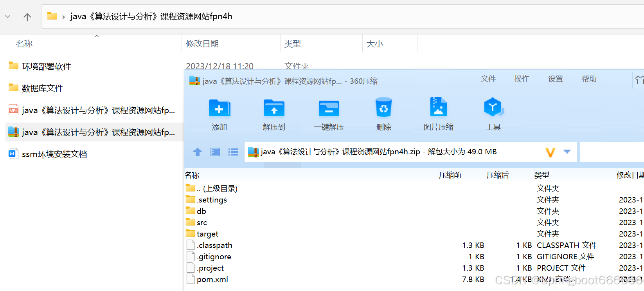Sort archive list by 压缩前 column

(x=450, y=175)
